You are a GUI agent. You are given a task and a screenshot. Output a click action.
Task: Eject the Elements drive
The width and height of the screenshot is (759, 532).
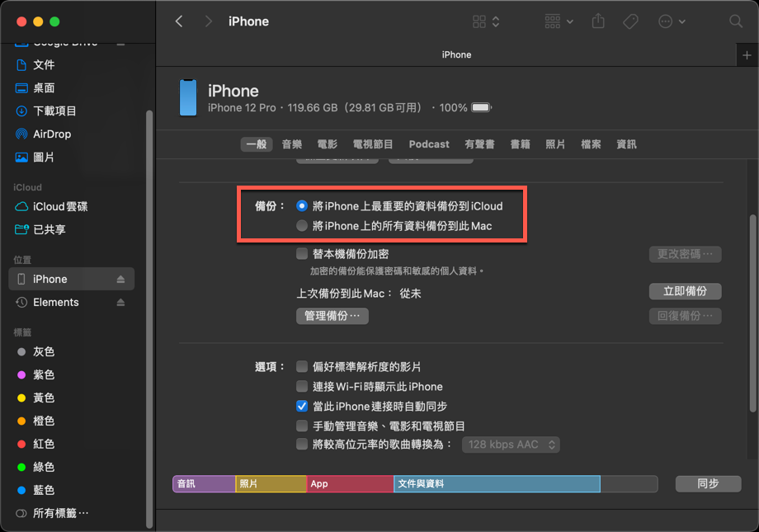(x=120, y=303)
